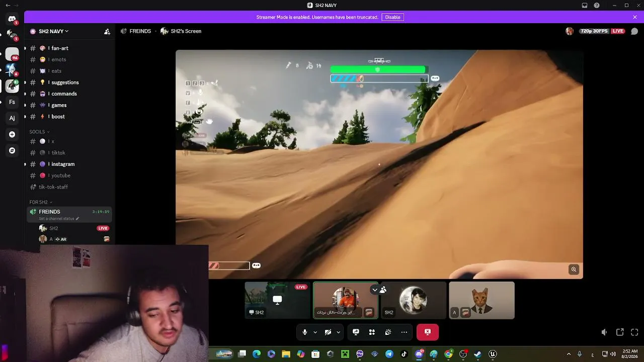This screenshot has height=362, width=644.
Task: Collapse the SOCILS category
Action: click(x=39, y=132)
